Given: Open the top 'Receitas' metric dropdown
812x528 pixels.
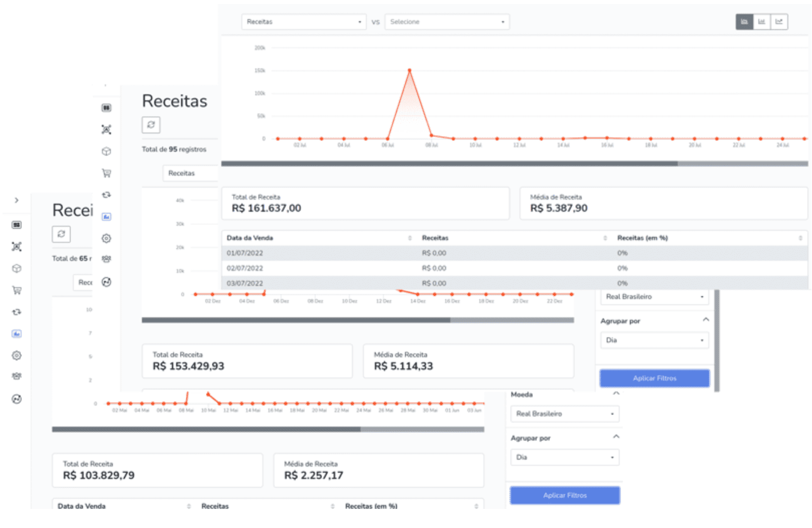Looking at the screenshot, I should point(303,22).
